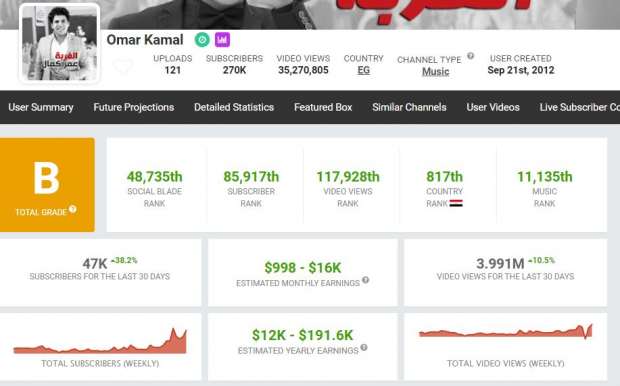Click the Total Grade help icon
The width and height of the screenshot is (620, 386).
pos(72,209)
